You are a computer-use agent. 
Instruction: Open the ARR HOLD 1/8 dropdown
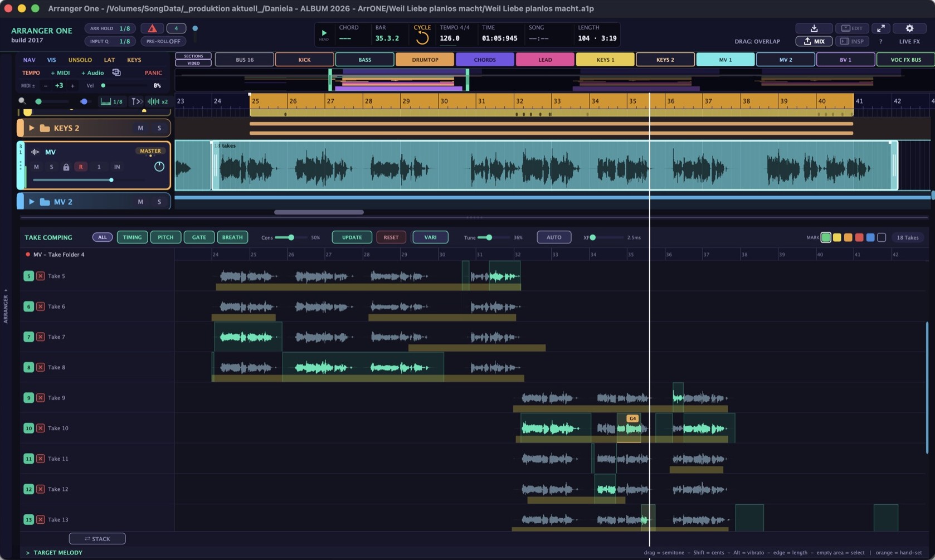click(110, 28)
